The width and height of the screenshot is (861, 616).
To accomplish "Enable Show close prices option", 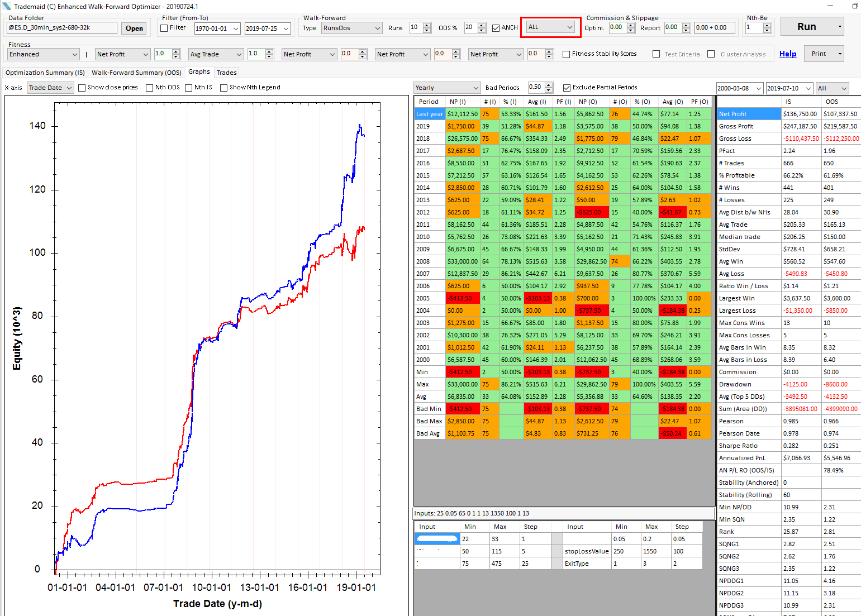I will click(82, 88).
